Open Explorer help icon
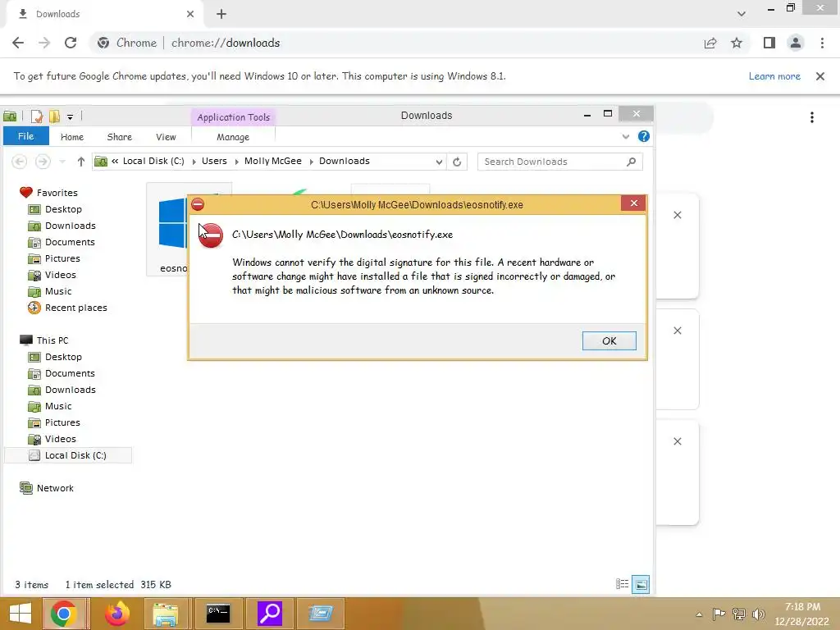The height and width of the screenshot is (630, 840). [644, 137]
